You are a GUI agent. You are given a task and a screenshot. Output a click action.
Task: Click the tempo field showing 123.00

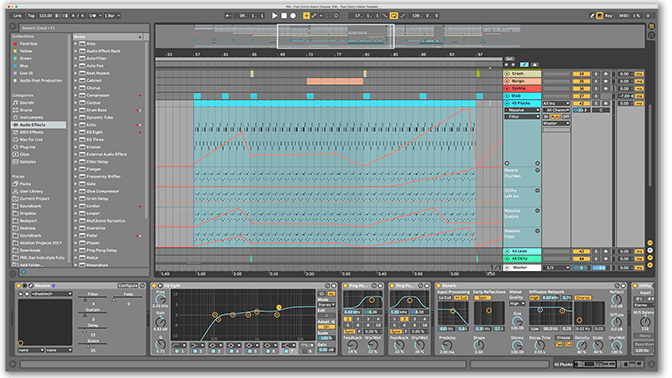[x=45, y=15]
